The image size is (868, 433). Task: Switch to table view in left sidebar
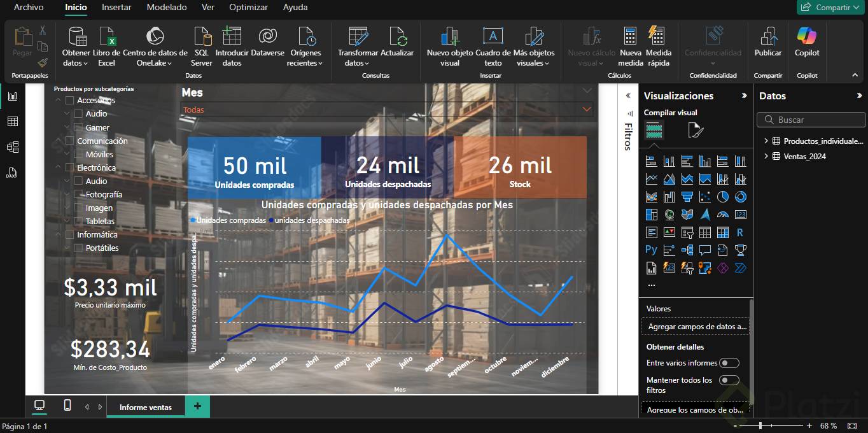pos(13,122)
